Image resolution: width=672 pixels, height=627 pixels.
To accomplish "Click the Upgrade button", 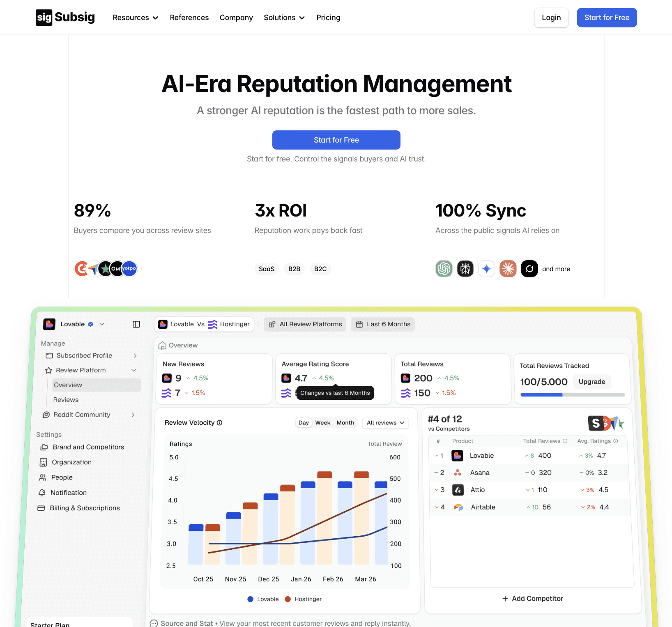I will [592, 382].
